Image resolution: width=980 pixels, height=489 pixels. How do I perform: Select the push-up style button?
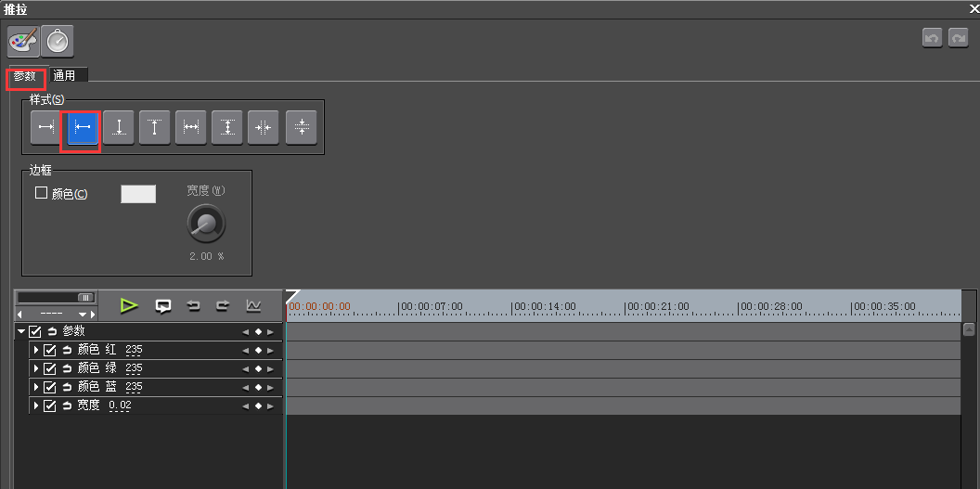155,127
